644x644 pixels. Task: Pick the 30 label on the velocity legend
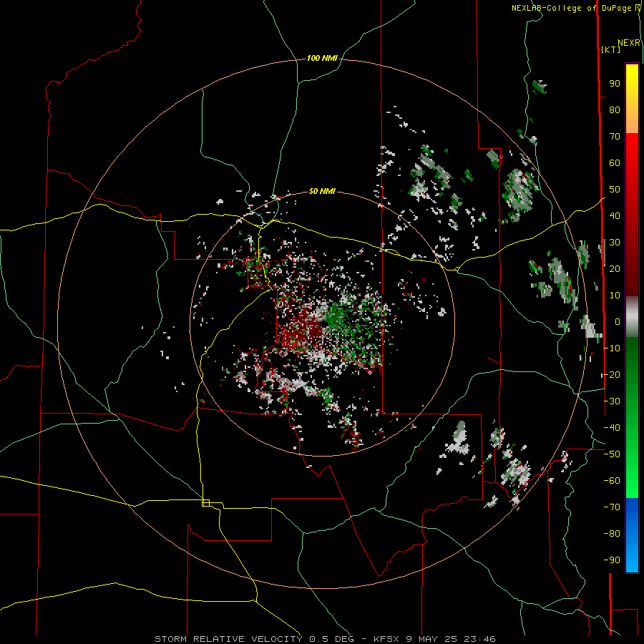click(615, 243)
